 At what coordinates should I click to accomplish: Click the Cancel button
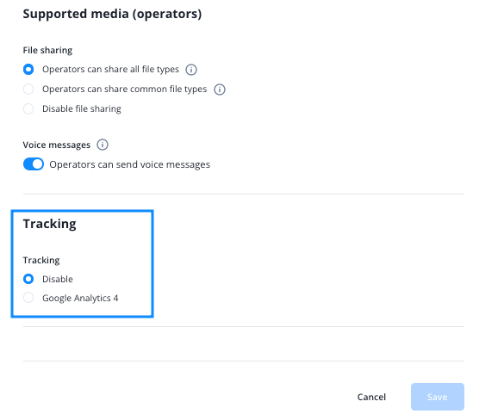click(371, 397)
